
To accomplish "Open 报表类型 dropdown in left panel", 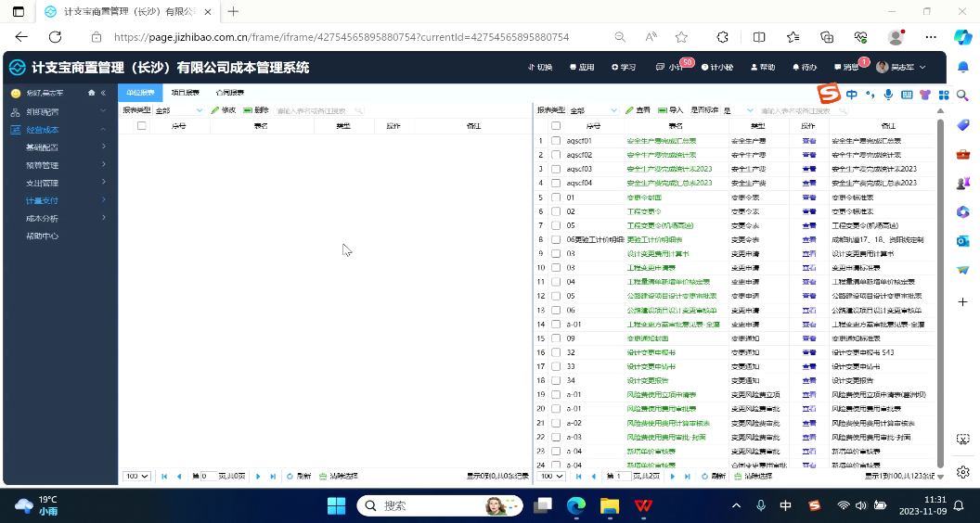I will (179, 110).
